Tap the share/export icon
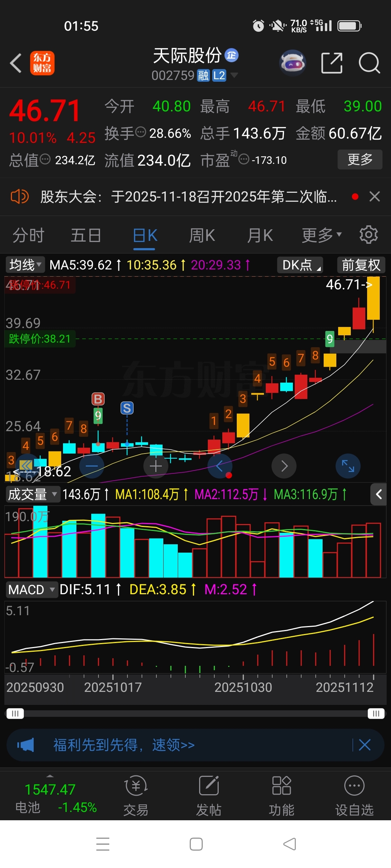 coord(332,63)
